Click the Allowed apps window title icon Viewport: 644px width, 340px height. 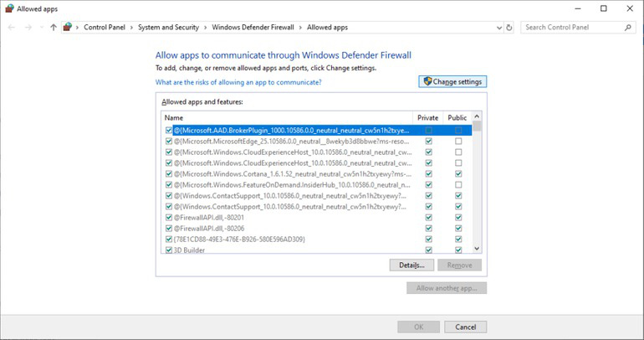(9, 8)
